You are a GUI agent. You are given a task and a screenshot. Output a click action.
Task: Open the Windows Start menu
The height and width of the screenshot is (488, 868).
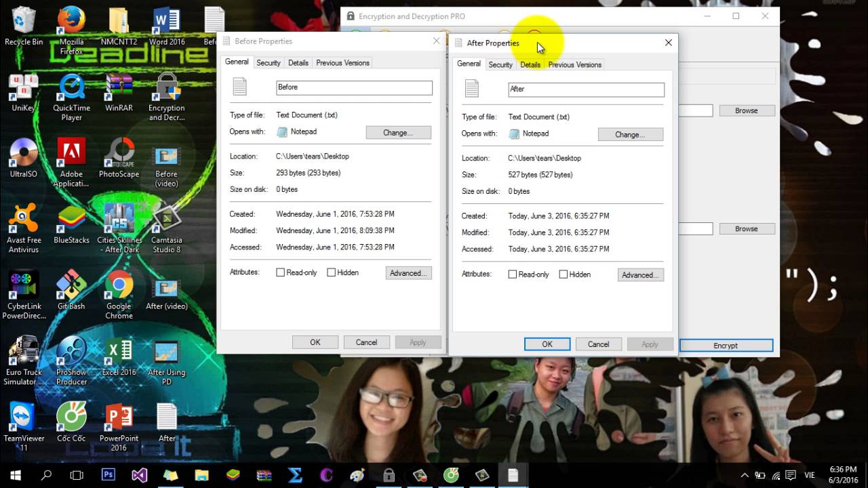click(16, 475)
